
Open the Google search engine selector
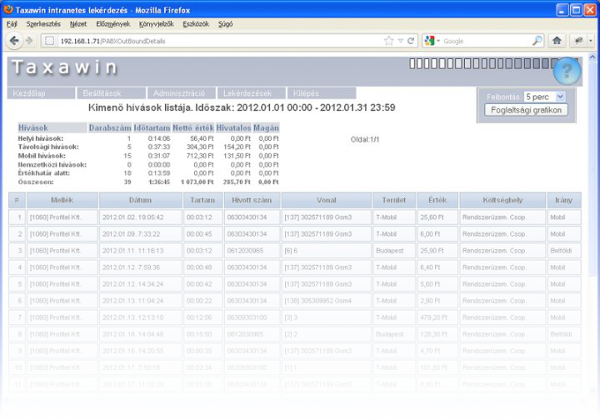pyautogui.click(x=432, y=41)
